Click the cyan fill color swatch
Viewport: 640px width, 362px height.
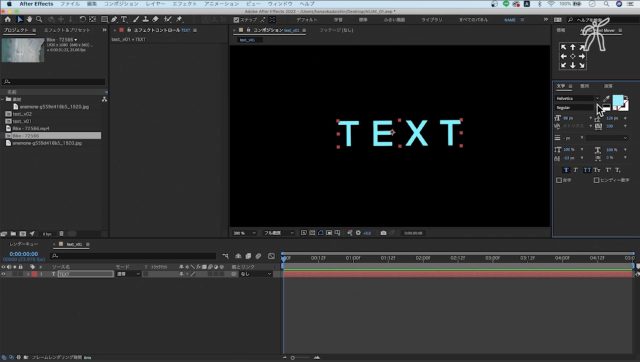pyautogui.click(x=618, y=100)
